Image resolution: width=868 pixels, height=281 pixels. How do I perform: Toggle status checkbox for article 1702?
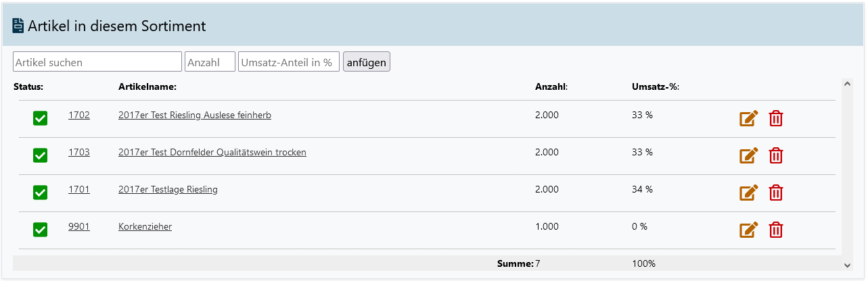(41, 119)
